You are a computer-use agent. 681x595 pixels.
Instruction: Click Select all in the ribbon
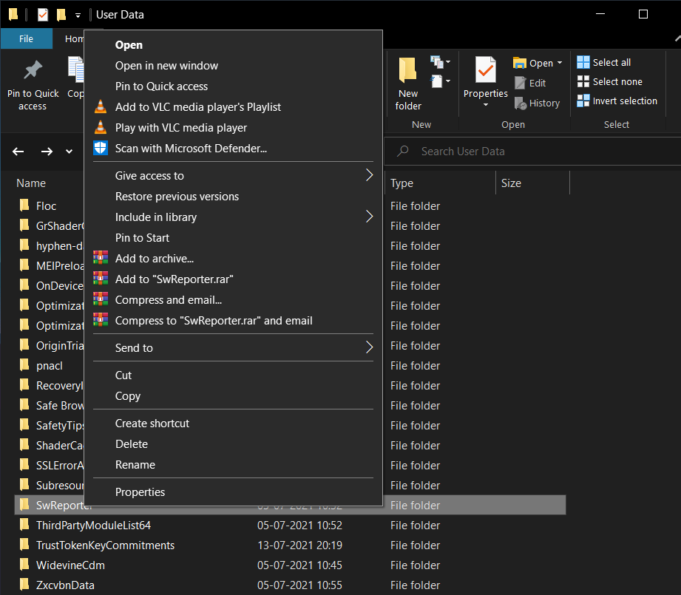(x=604, y=63)
